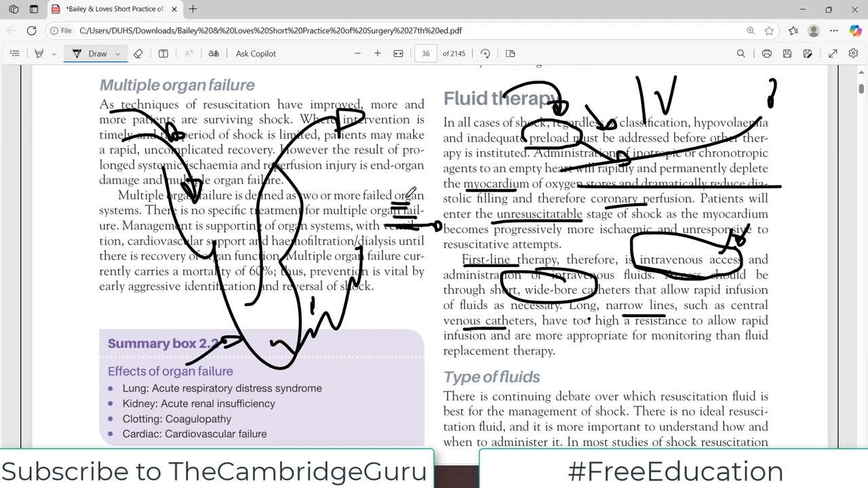Add this page to favorites
Viewport: 868px width, 488px height.
tap(769, 30)
